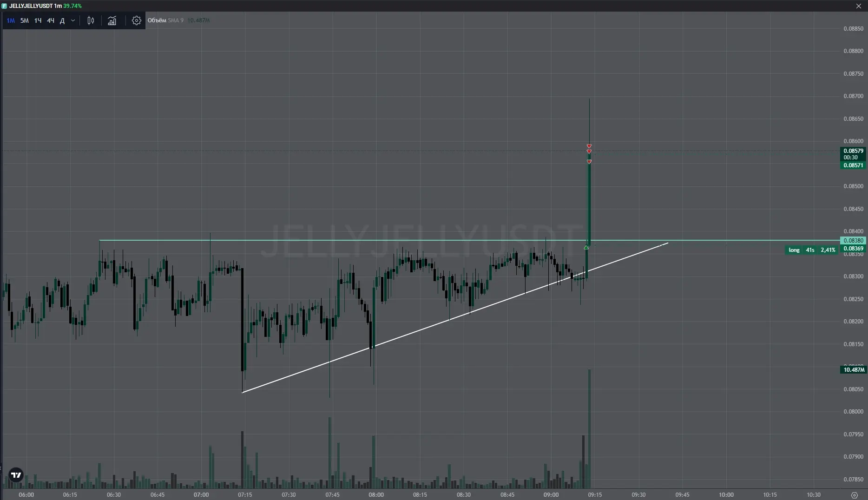Click the 0.08369 entry price label
The height and width of the screenshot is (500, 868).
853,249
